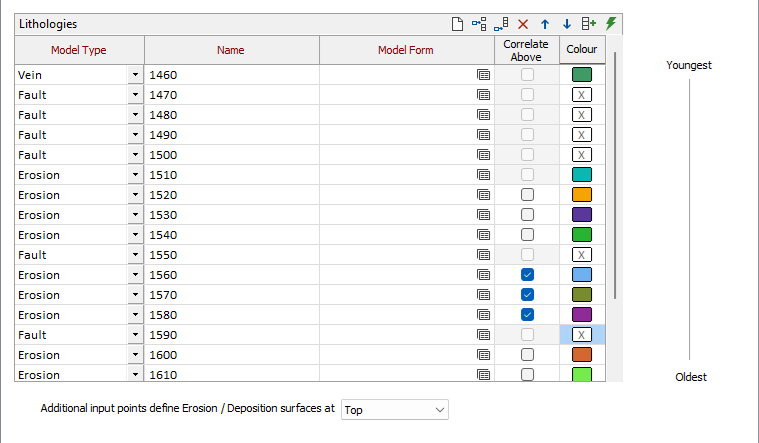Click the Model Type column header
This screenshot has height=443, width=759.
(79, 50)
